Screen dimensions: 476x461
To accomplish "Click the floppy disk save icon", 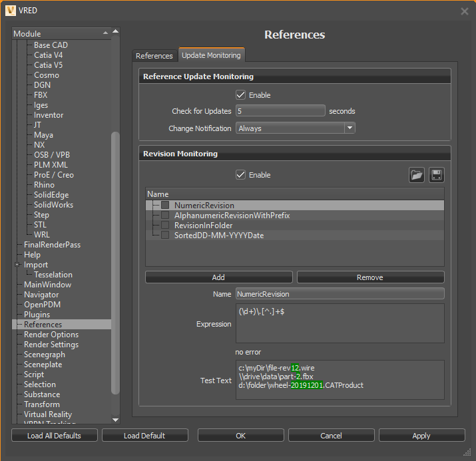I will [437, 175].
